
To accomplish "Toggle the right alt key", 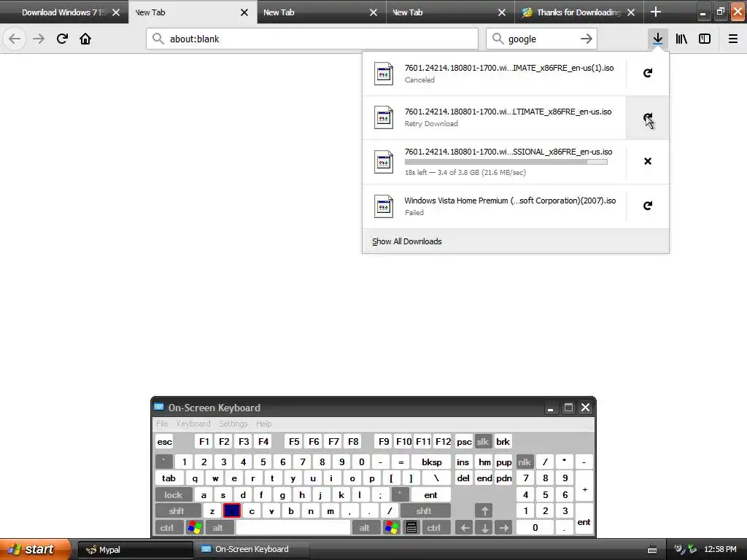I will pos(365,527).
